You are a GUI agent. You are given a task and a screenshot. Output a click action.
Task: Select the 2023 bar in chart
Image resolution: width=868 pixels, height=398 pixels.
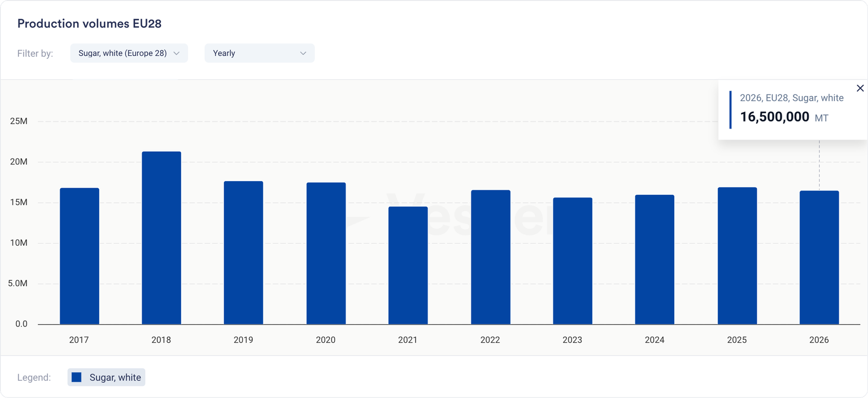pyautogui.click(x=572, y=261)
